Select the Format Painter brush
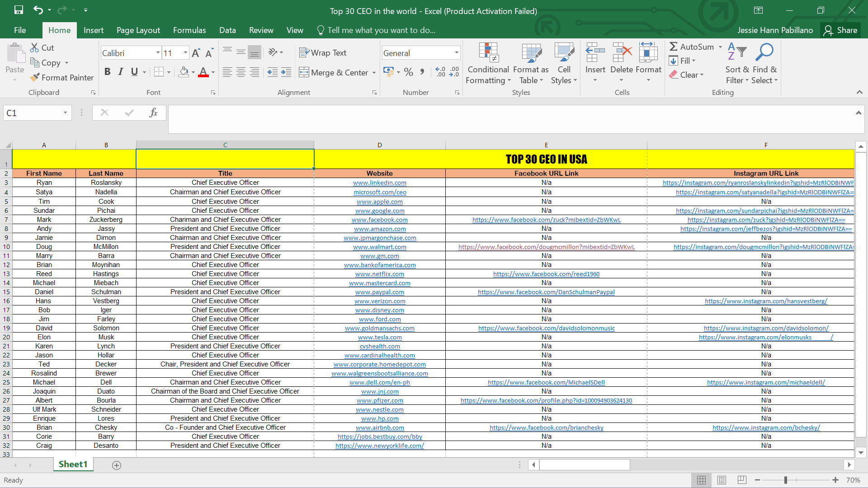 34,77
